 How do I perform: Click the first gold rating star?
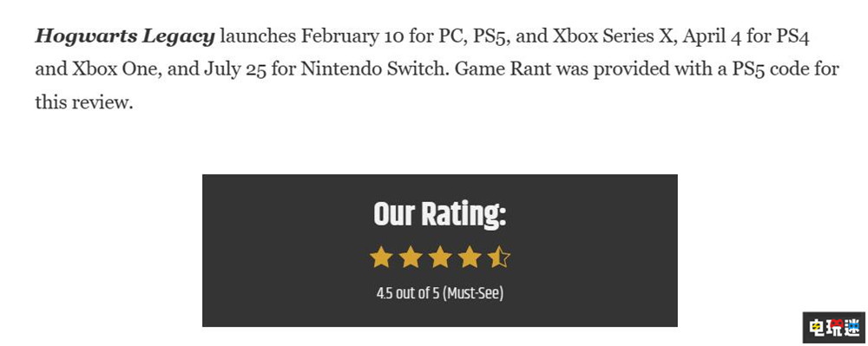[381, 258]
